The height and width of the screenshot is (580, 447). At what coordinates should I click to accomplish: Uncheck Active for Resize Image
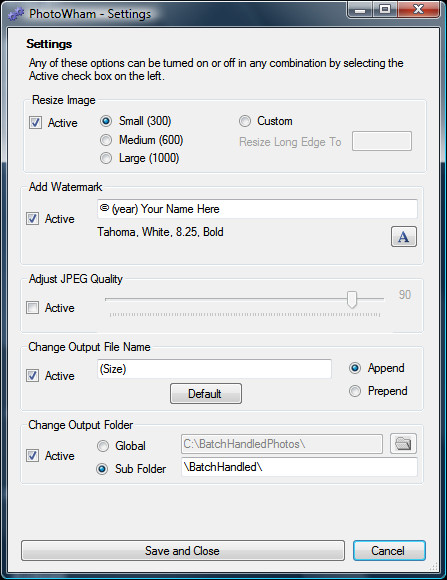pyautogui.click(x=36, y=122)
